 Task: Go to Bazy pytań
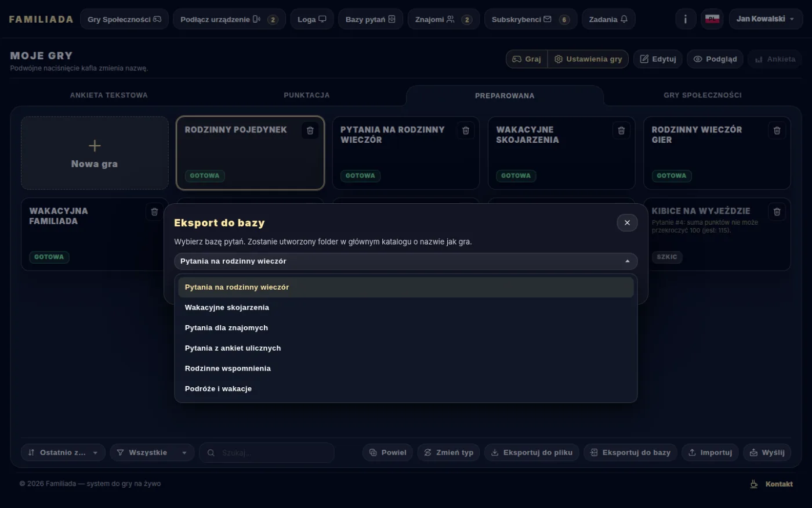coord(371,19)
